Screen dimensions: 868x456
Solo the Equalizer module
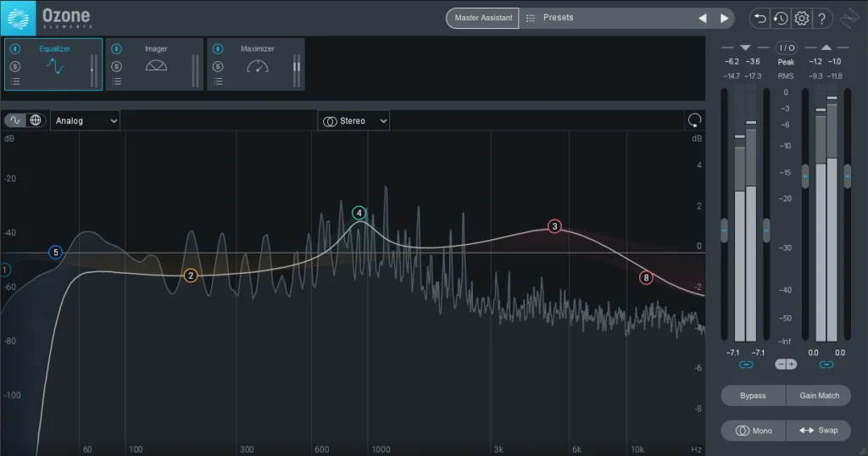[15, 66]
